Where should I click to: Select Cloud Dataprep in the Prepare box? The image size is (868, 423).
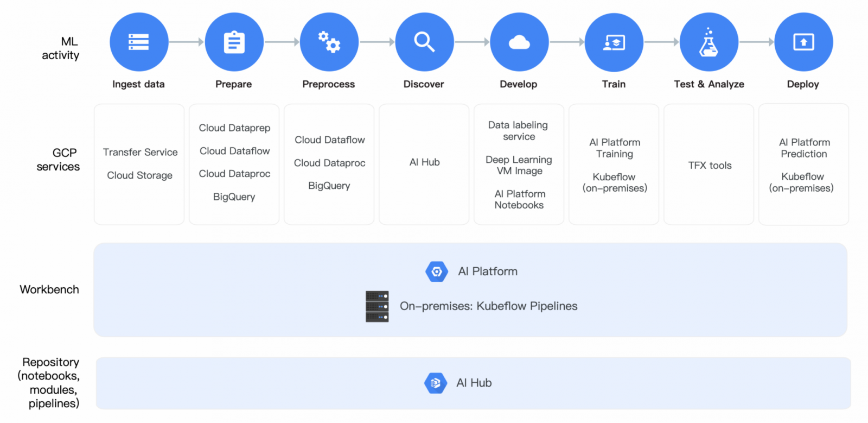coord(234,128)
